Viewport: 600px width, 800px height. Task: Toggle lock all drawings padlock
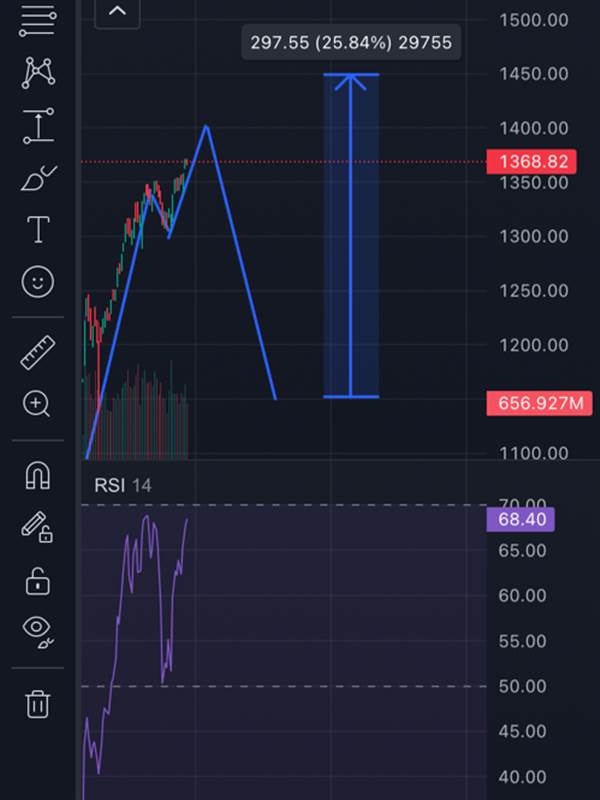[38, 581]
